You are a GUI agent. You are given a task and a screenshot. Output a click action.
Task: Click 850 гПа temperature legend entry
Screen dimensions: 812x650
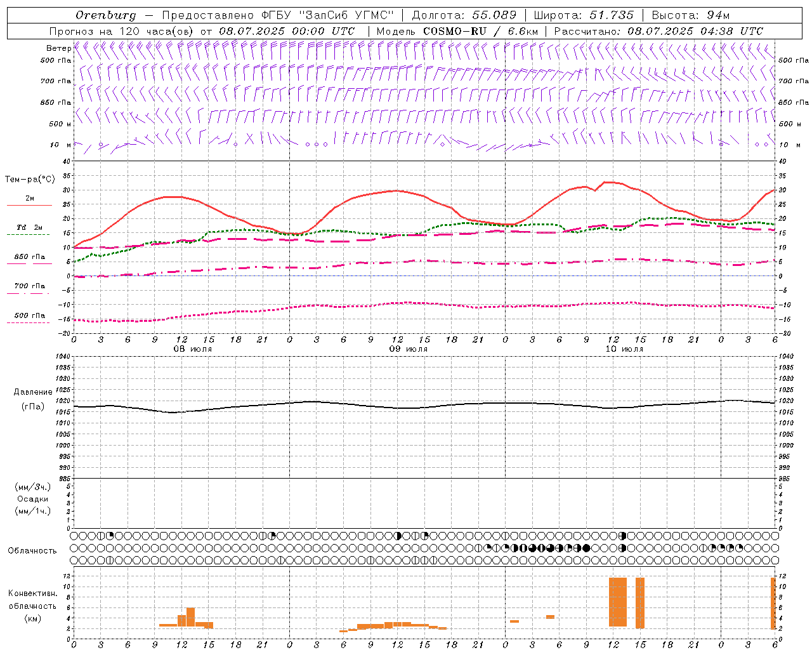30,257
